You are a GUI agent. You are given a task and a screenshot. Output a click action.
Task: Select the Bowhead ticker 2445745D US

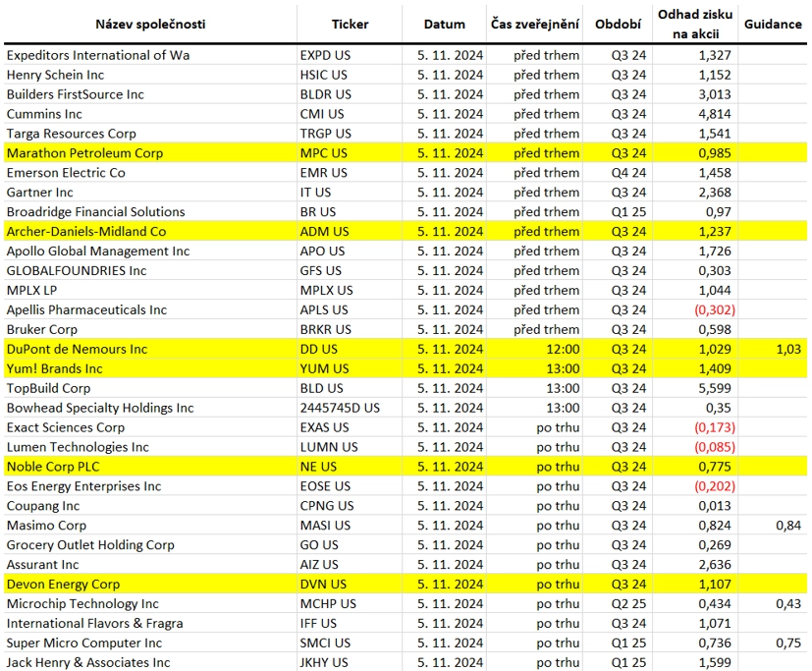340,409
